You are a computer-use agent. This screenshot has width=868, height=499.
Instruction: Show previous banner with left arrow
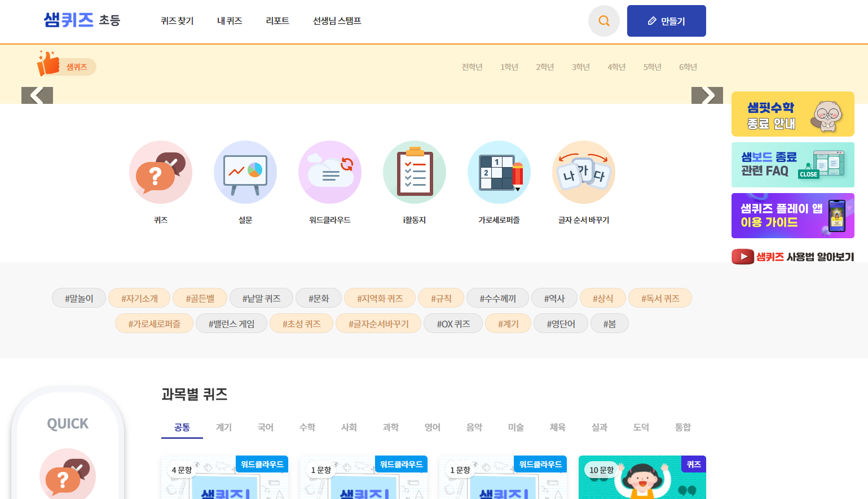pos(37,95)
